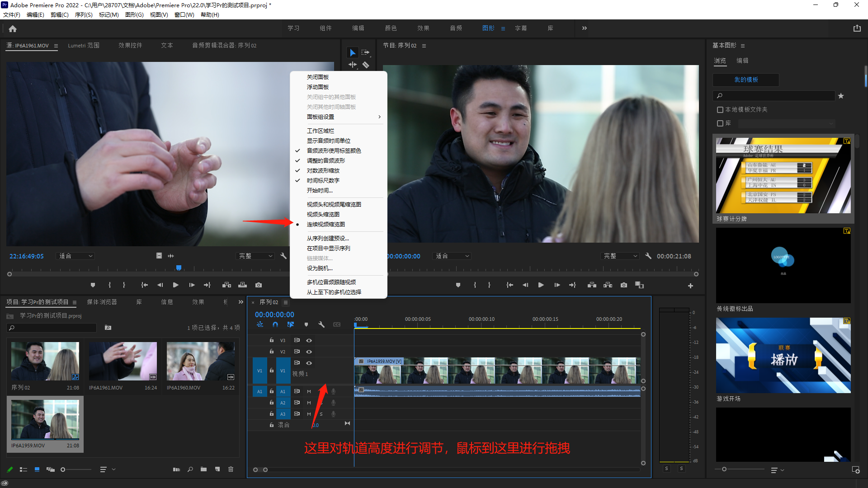Export frame from Source monitor camera icon
The image size is (868, 488).
click(x=259, y=285)
